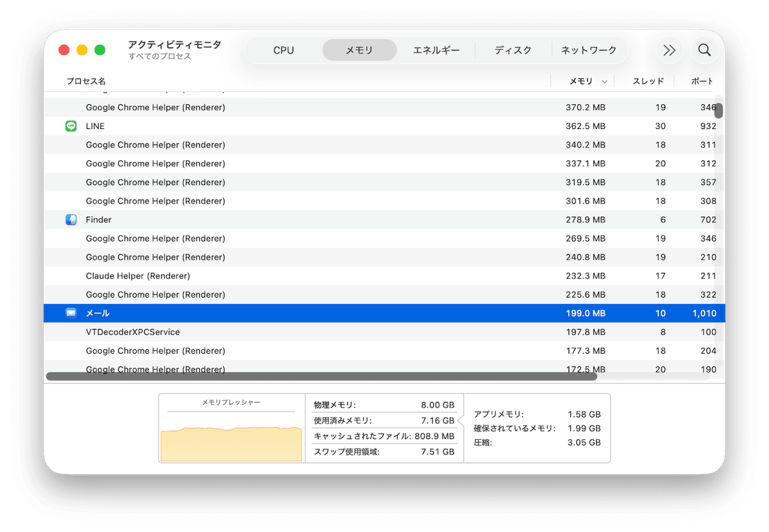Click the メール app icon
This screenshot has height=532, width=769.
point(71,313)
